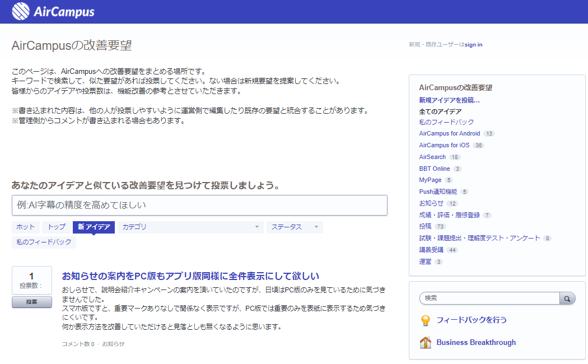Select the 新 アイデア tab
The image size is (588, 364).
[94, 227]
